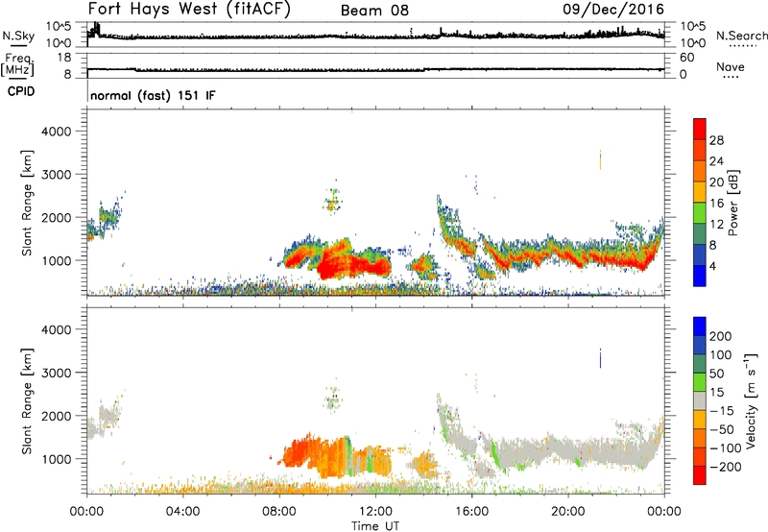
Task: Select the '200' label on velocity colorbar
Action: click(x=721, y=336)
